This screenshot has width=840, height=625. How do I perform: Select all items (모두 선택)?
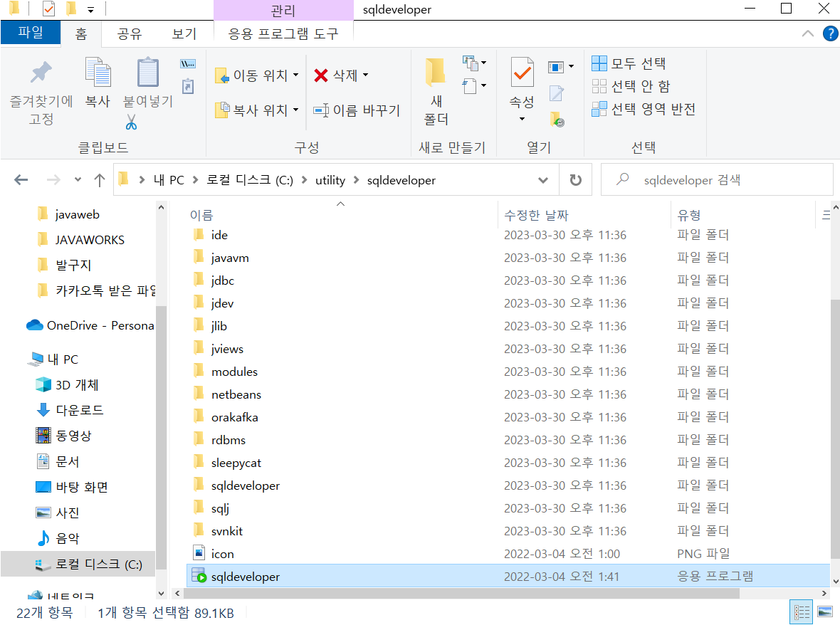coord(629,64)
